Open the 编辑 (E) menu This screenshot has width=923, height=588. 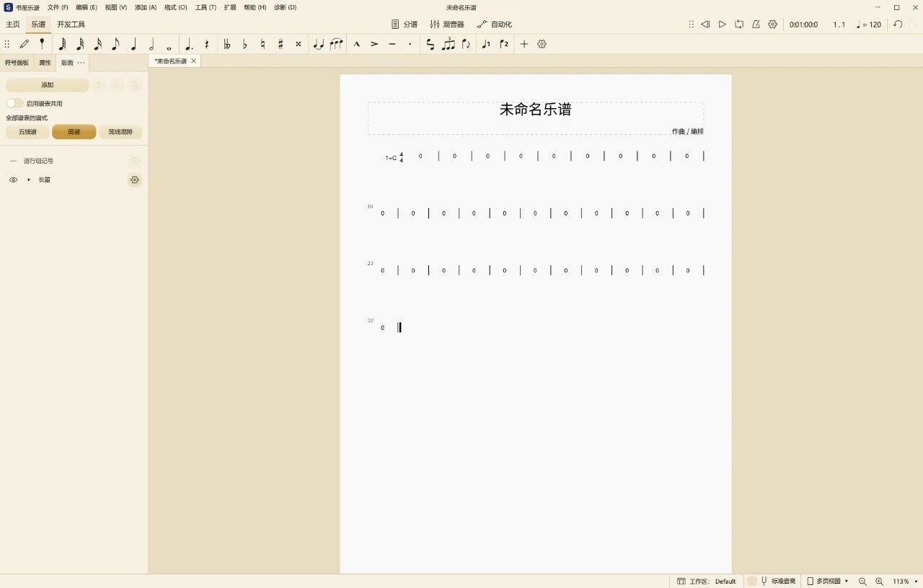(87, 7)
